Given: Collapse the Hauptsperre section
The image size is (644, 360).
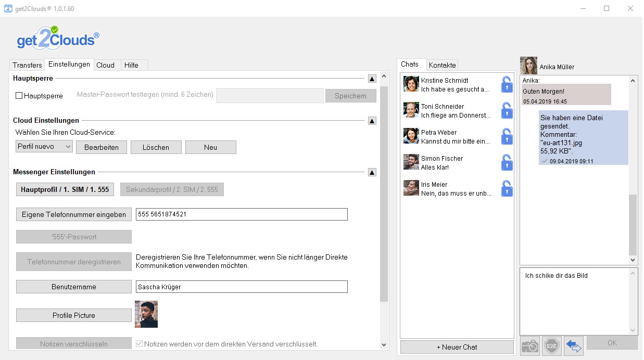Looking at the screenshot, I should 372,79.
